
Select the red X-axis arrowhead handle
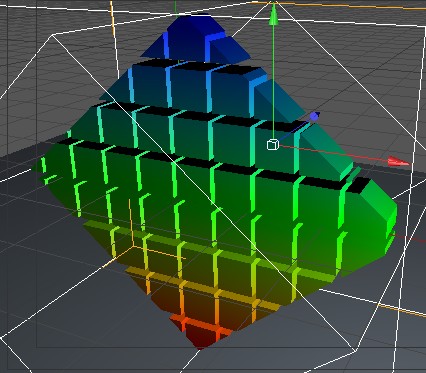(398, 161)
